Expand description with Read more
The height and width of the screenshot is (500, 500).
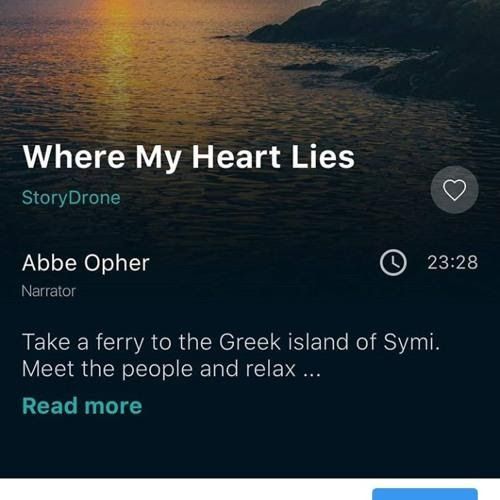click(x=82, y=406)
